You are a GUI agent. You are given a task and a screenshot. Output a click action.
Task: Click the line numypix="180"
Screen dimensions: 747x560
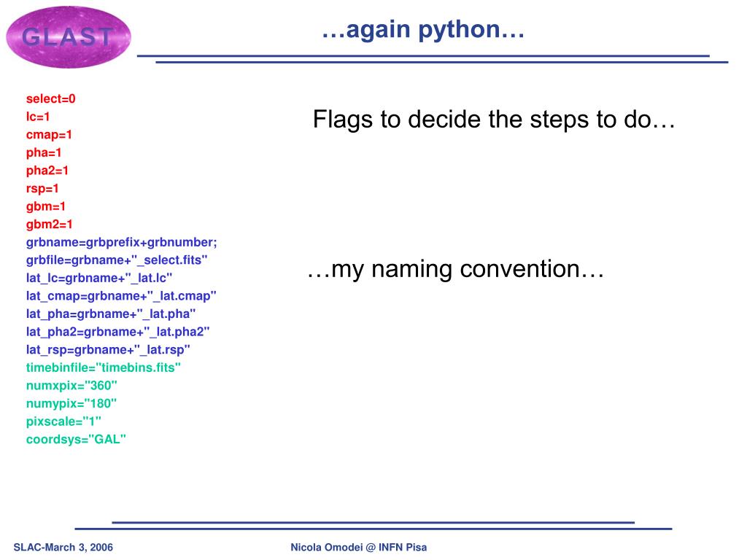tap(71, 404)
